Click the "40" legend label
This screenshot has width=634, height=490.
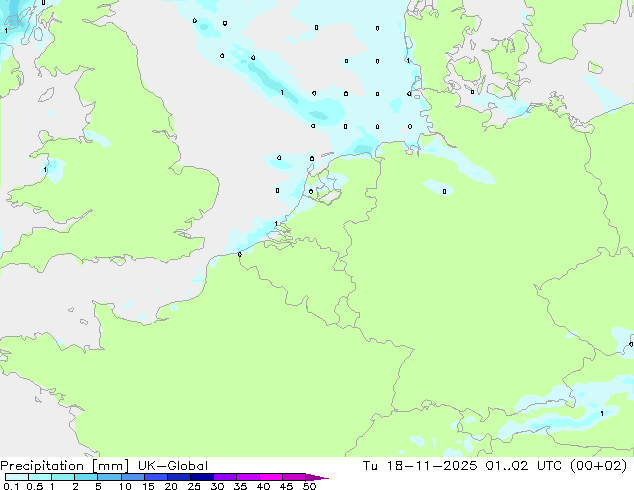coord(263,486)
